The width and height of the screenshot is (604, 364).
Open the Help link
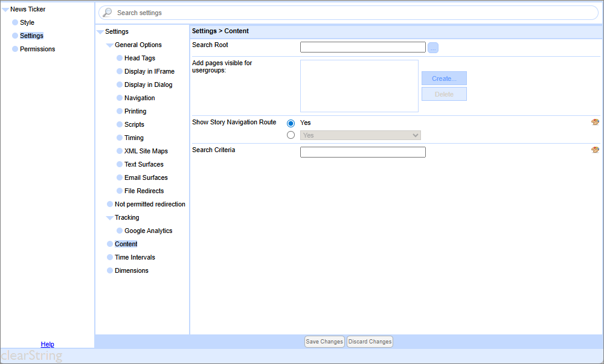pos(47,344)
